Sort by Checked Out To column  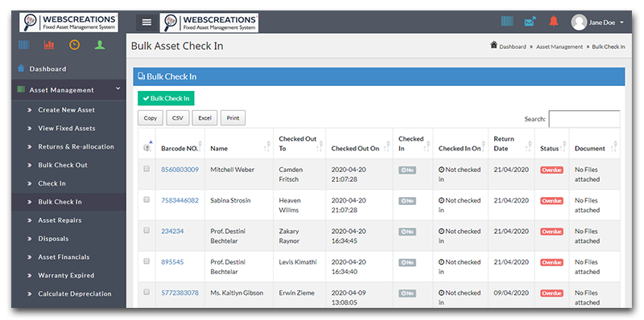pos(299,144)
